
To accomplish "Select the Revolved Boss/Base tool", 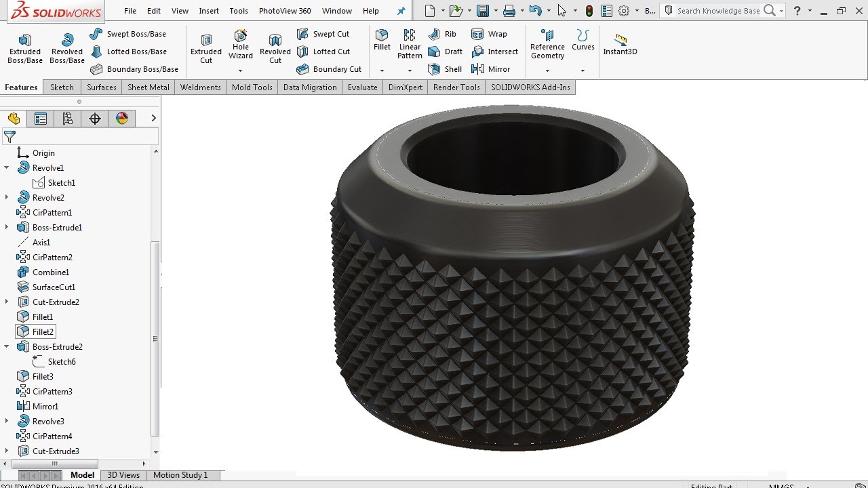I will pos(67,49).
